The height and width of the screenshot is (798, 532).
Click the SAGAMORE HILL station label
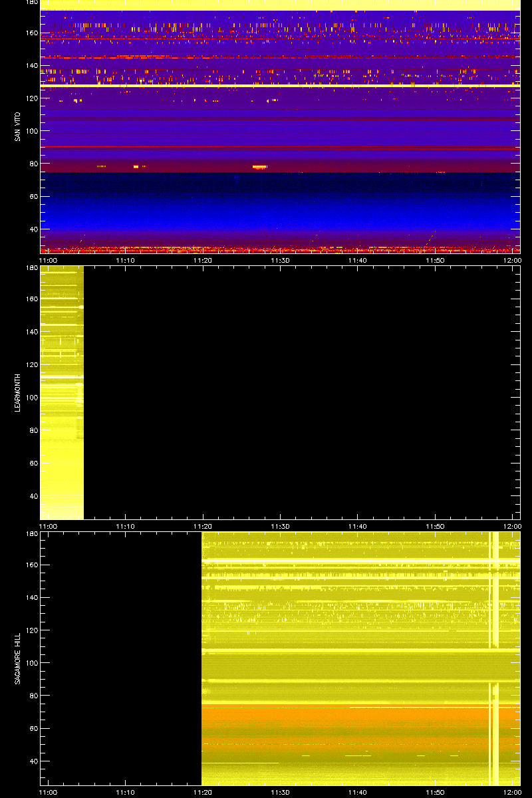17,659
